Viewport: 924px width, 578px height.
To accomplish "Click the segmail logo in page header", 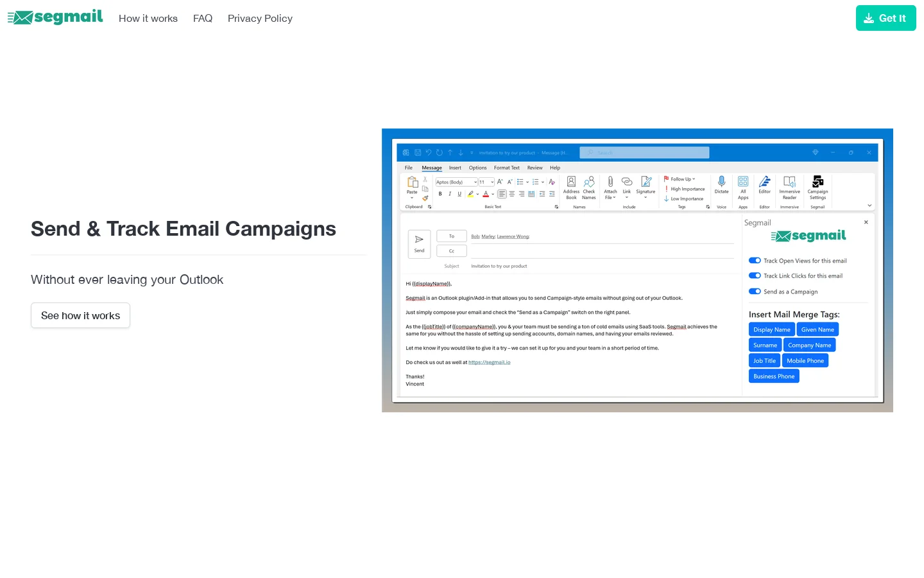I will (55, 17).
